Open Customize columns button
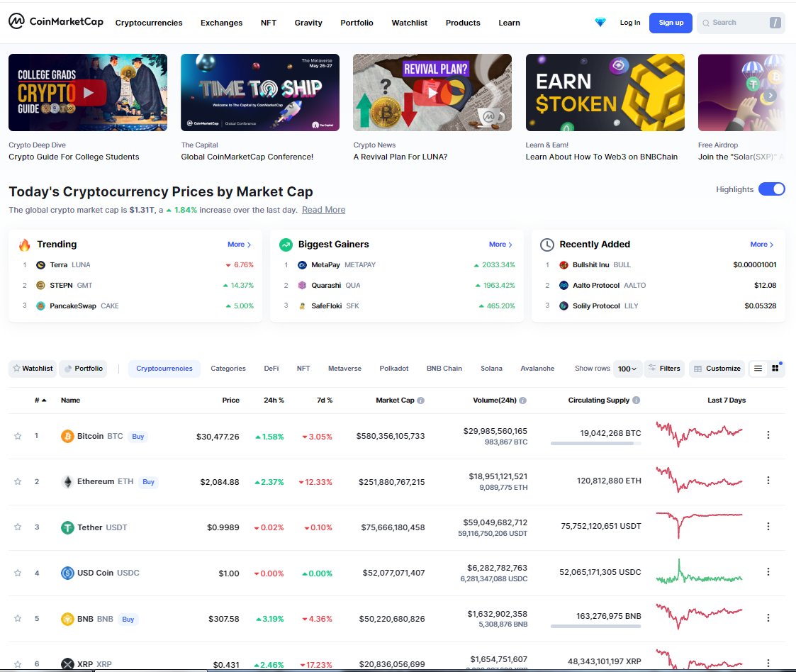 coord(717,369)
